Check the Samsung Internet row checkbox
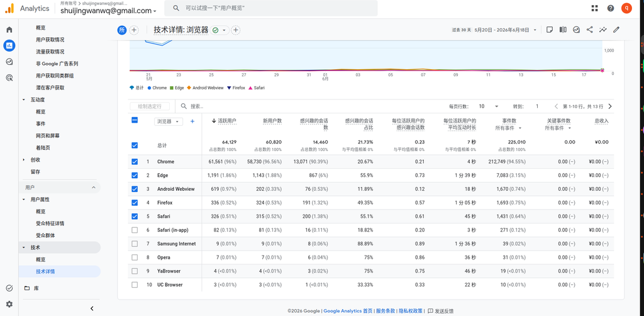Screen dimensions: 644x316 (135, 244)
